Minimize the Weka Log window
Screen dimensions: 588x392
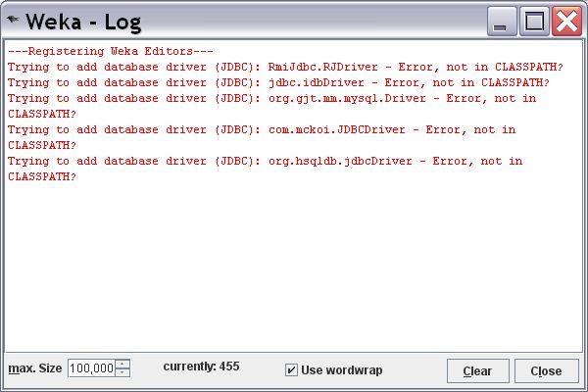502,21
